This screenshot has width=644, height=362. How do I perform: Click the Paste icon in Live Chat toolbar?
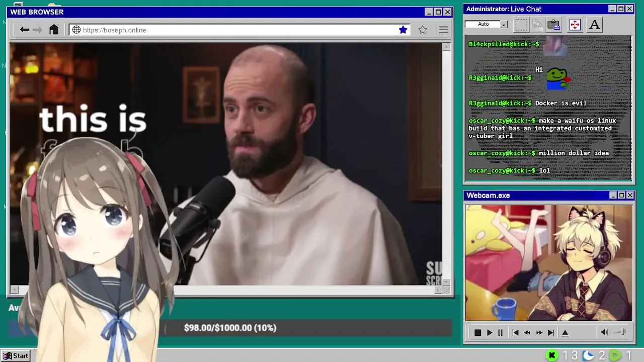(554, 25)
